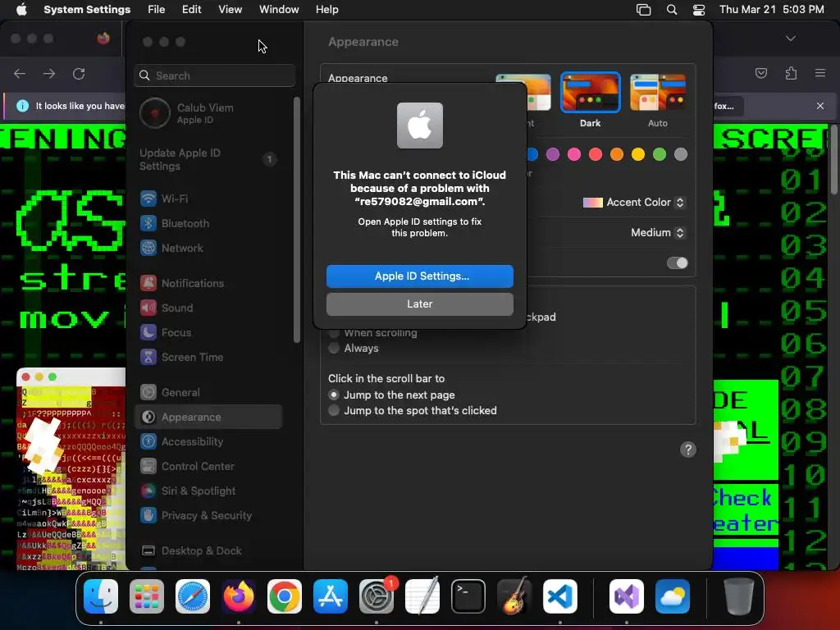Toggle the wallpaper tinting switch
The height and width of the screenshot is (630, 840).
coord(677,263)
